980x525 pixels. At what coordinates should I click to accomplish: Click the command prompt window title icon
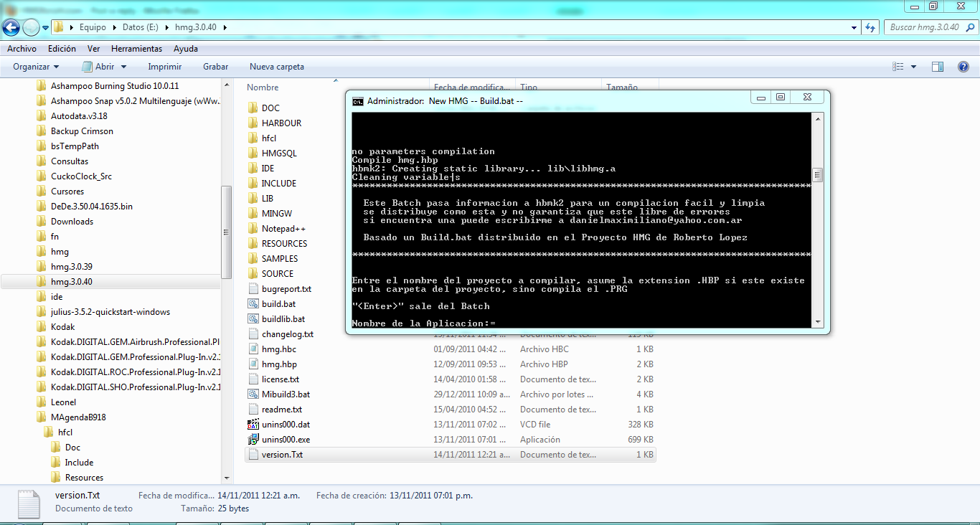pos(357,101)
